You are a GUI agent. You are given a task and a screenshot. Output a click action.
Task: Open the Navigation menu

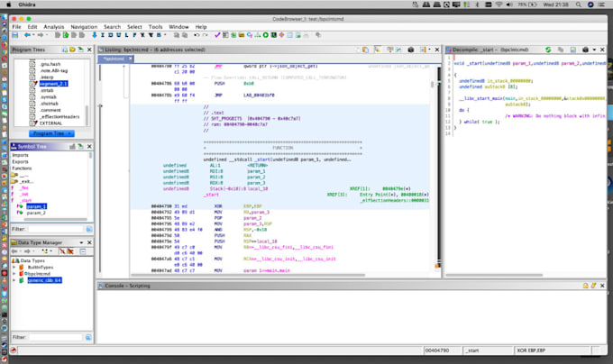(84, 27)
